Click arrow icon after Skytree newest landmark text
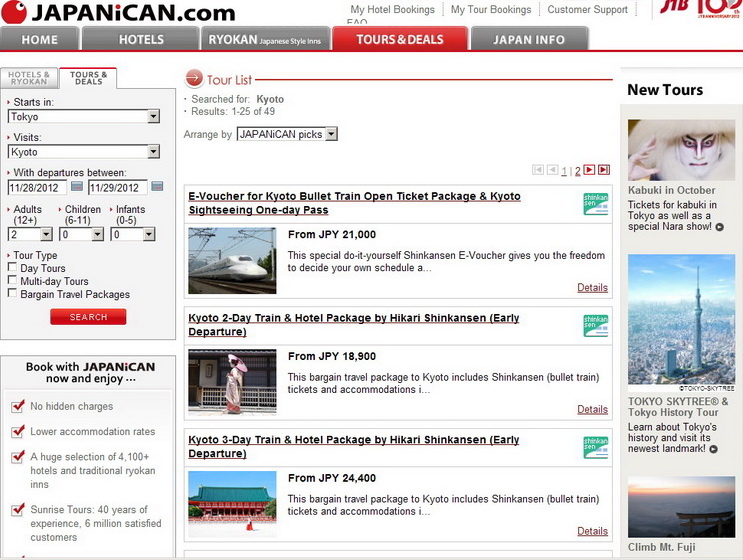743x560 pixels. click(713, 449)
